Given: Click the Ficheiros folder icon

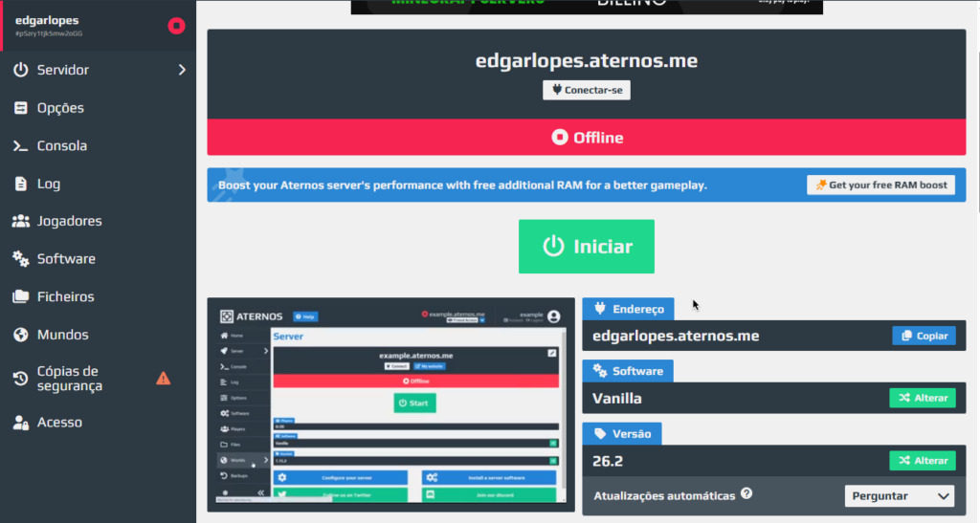Looking at the screenshot, I should [x=21, y=296].
